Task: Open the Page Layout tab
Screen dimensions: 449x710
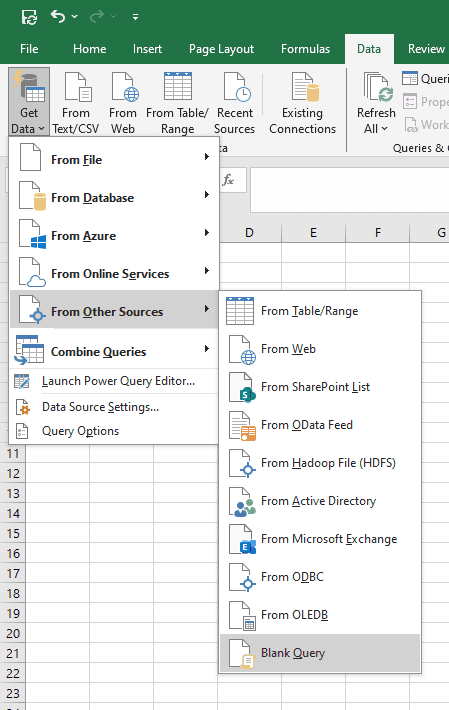Action: point(221,49)
